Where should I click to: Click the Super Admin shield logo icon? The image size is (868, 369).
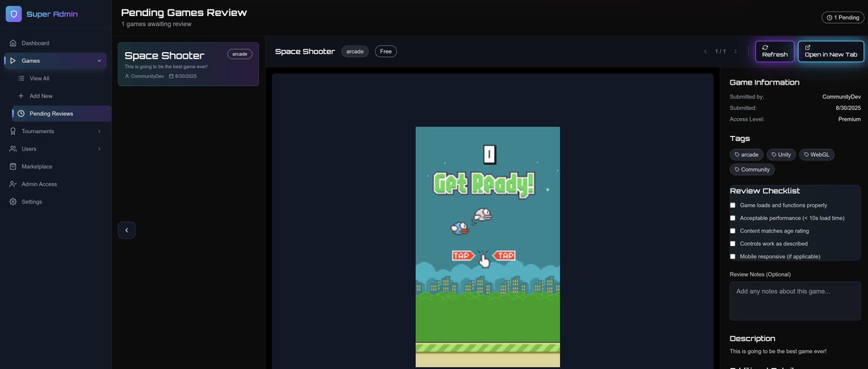(13, 14)
